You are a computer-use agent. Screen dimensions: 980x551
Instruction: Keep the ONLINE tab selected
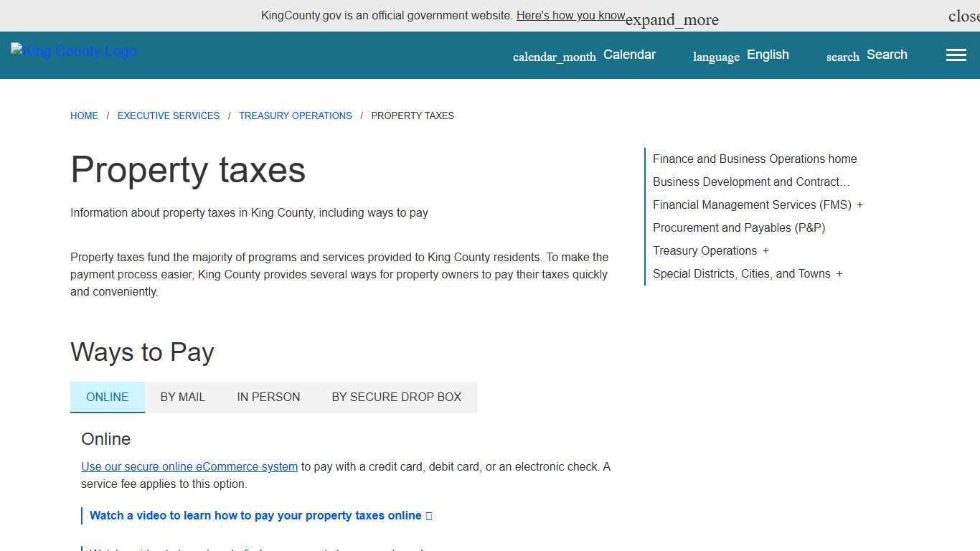(107, 397)
